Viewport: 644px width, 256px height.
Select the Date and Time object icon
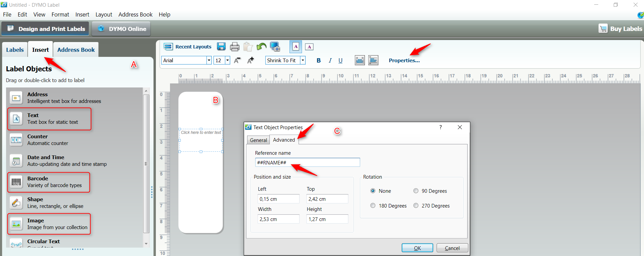tap(16, 161)
